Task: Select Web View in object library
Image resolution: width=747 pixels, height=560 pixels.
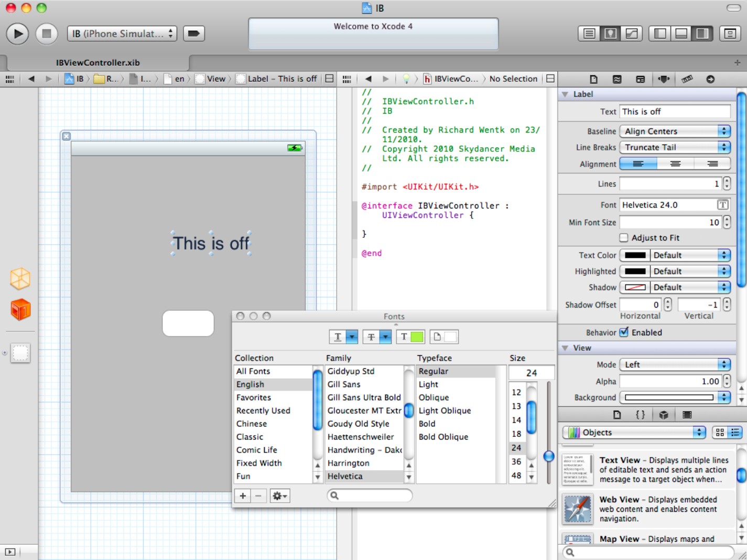Action: pos(648,509)
